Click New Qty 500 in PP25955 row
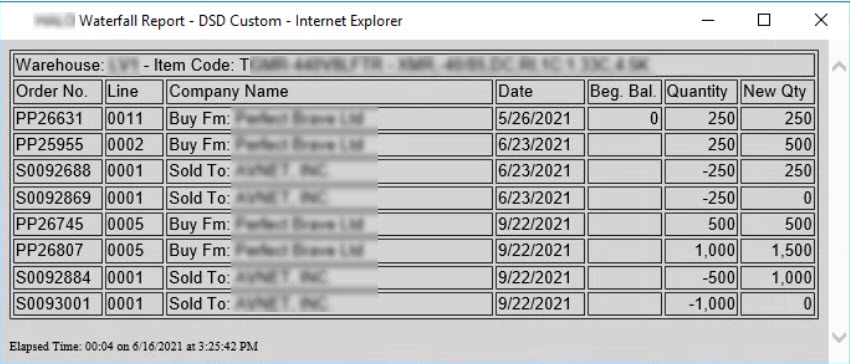 (x=777, y=145)
